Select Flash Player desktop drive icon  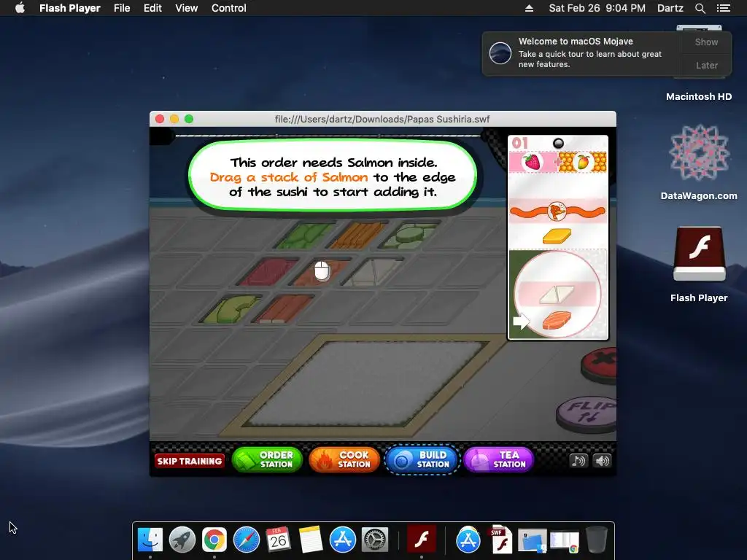[x=699, y=264]
